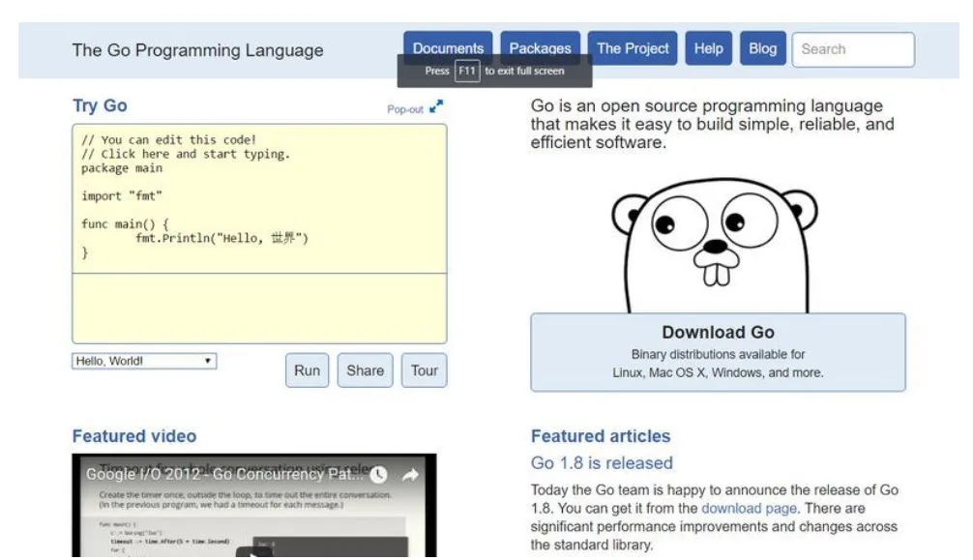
Task: Click the Try Go heading
Action: (x=100, y=105)
